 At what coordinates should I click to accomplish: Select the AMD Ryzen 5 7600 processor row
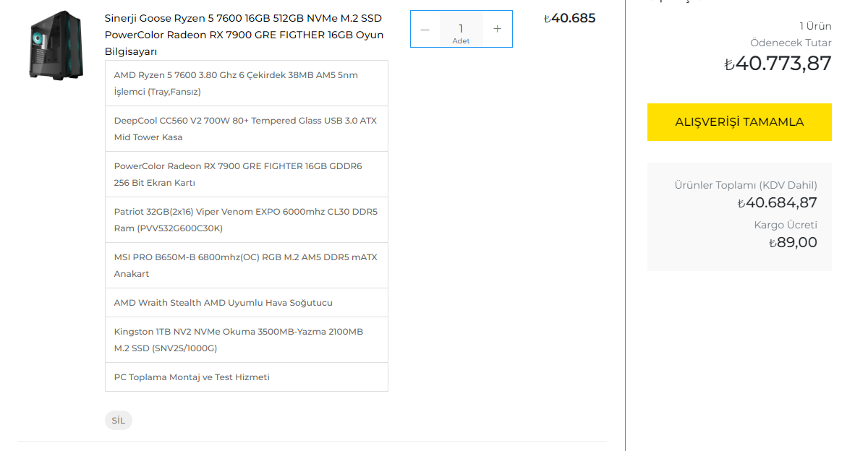[247, 83]
